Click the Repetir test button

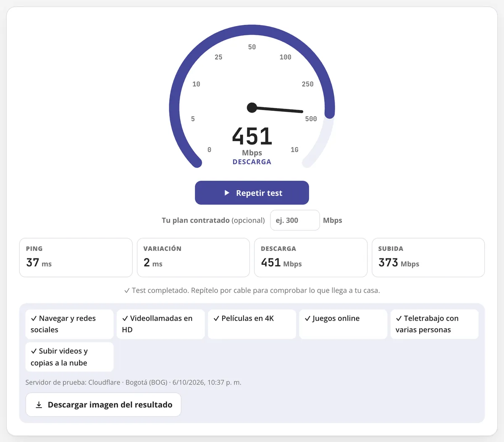252,193
